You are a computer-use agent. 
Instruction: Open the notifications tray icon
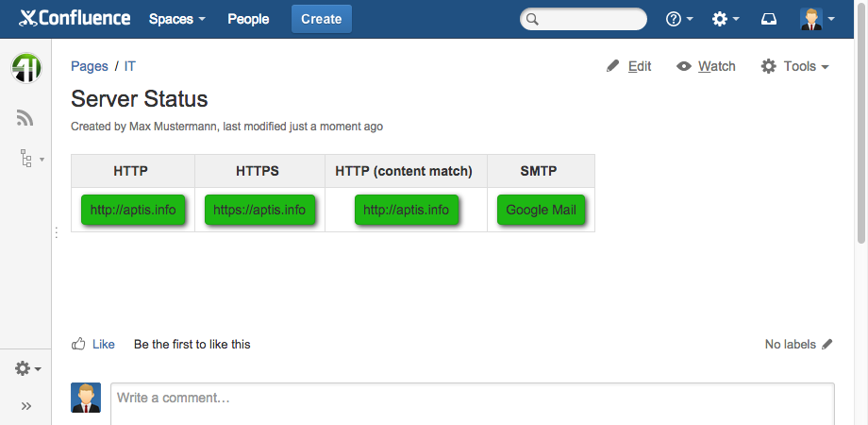click(769, 19)
